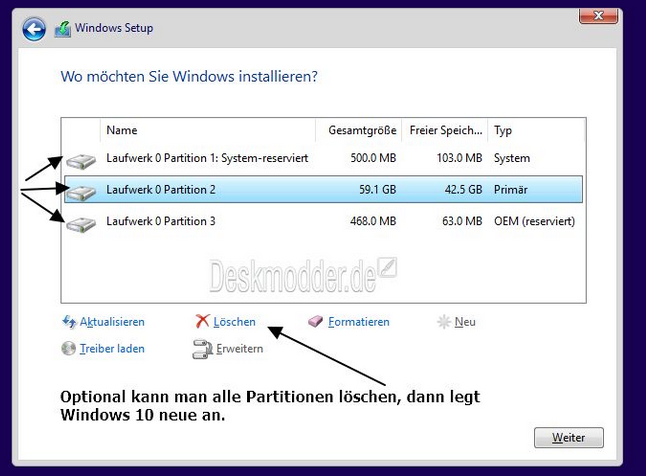The height and width of the screenshot is (476, 646).
Task: Select the Laufwerk 0 Partition 2 row
Action: coord(323,190)
